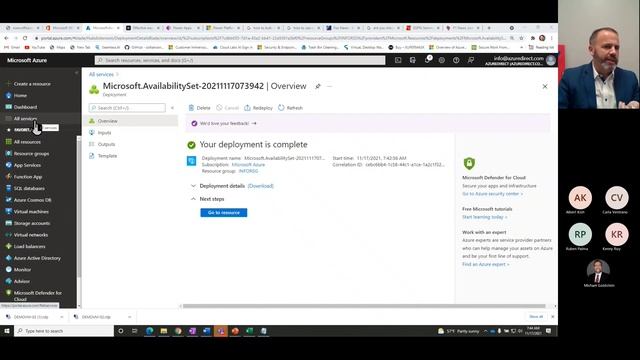The height and width of the screenshot is (360, 640).
Task: Click the Refresh toolbar button
Action: pos(291,108)
